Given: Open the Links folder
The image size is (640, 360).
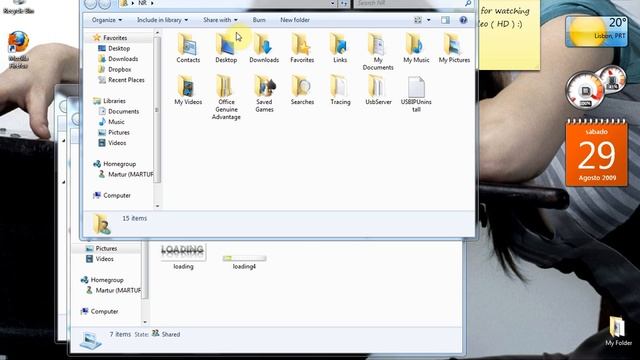Looking at the screenshot, I should pyautogui.click(x=340, y=48).
